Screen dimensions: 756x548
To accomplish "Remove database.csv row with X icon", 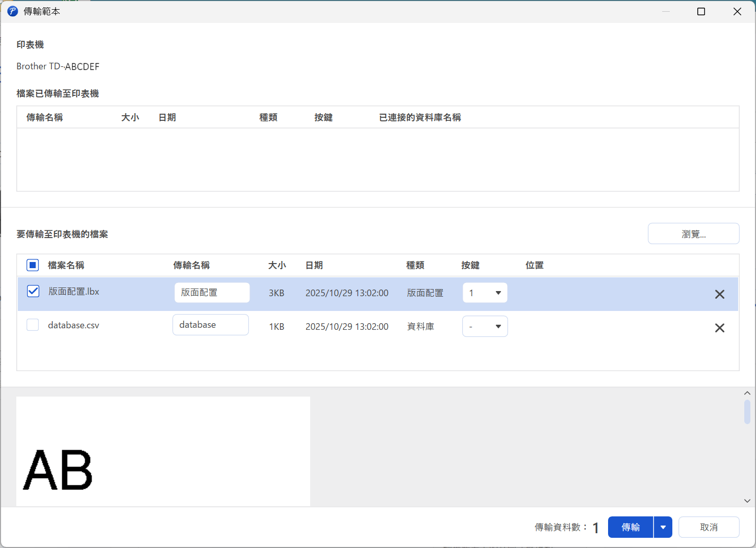I will pos(719,328).
